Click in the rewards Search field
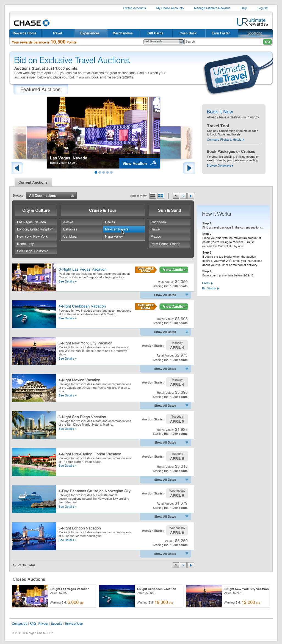Image resolution: width=282 pixels, height=644 pixels. coord(223,42)
